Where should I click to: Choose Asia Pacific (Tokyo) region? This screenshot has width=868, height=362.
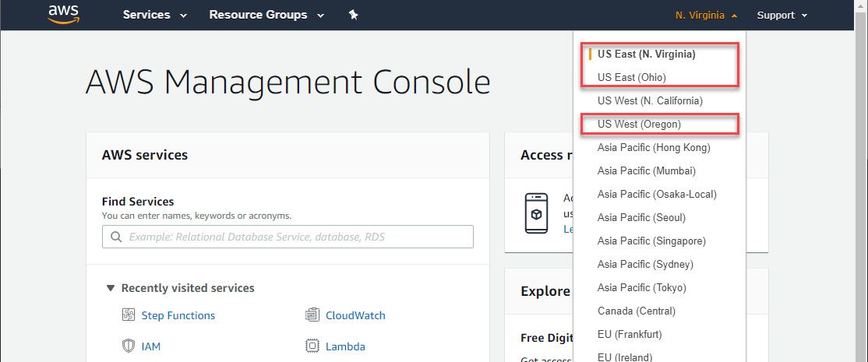pos(641,287)
